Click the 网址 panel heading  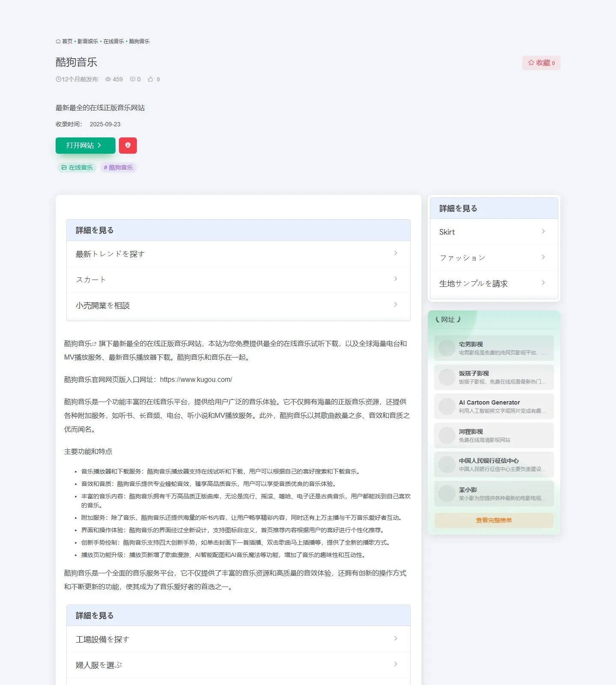click(448, 319)
